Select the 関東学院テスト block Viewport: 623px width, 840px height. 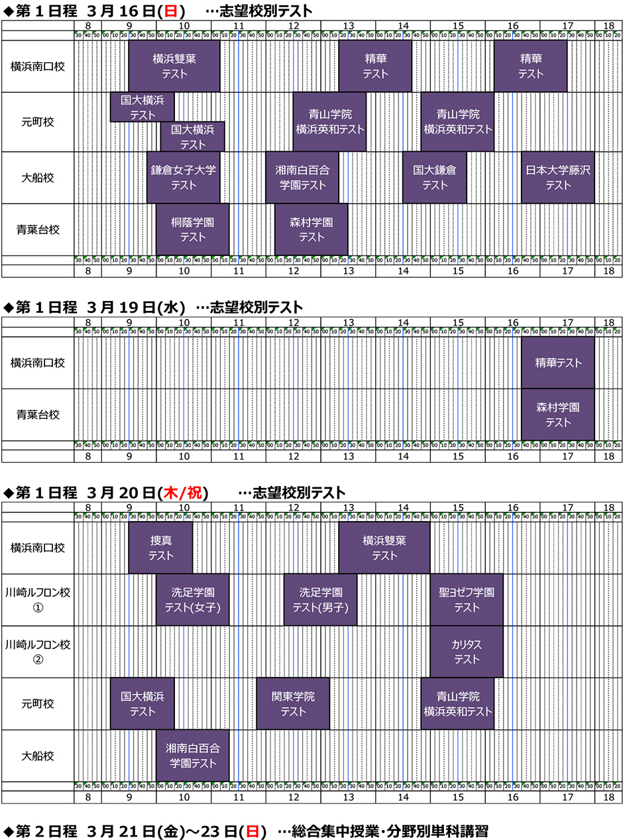[x=293, y=703]
